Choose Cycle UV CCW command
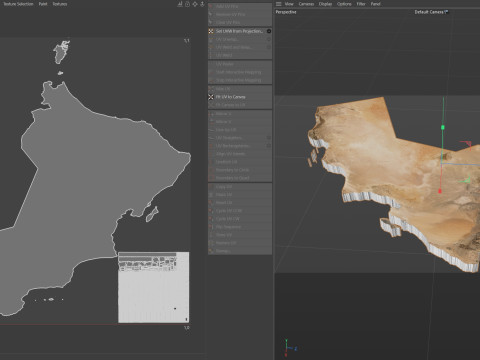The image size is (480, 360). pyautogui.click(x=240, y=211)
